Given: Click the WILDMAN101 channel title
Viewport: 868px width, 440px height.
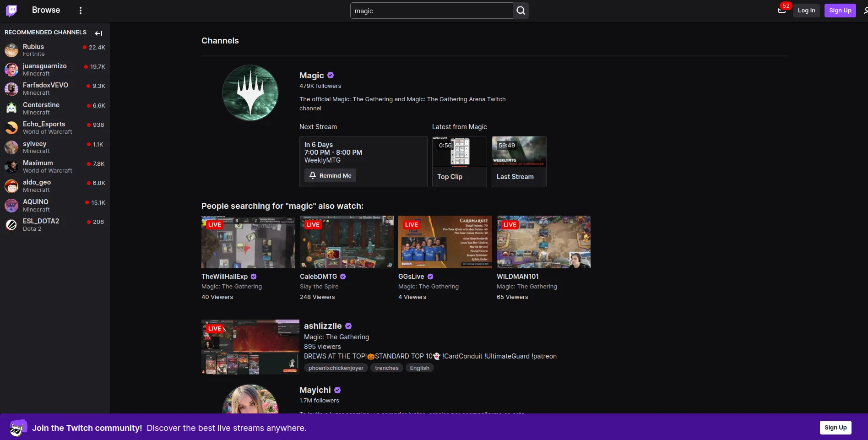Looking at the screenshot, I should (x=518, y=277).
